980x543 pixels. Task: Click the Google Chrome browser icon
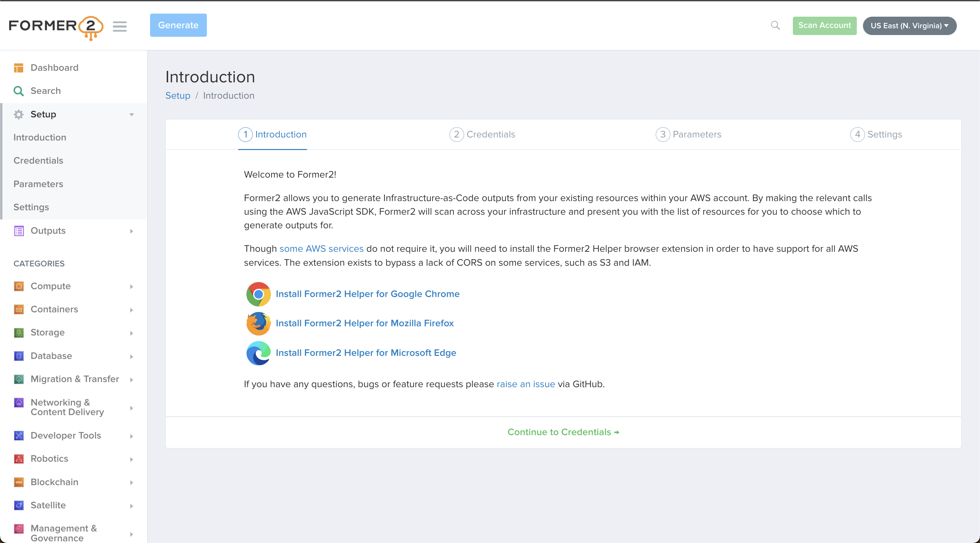point(258,294)
